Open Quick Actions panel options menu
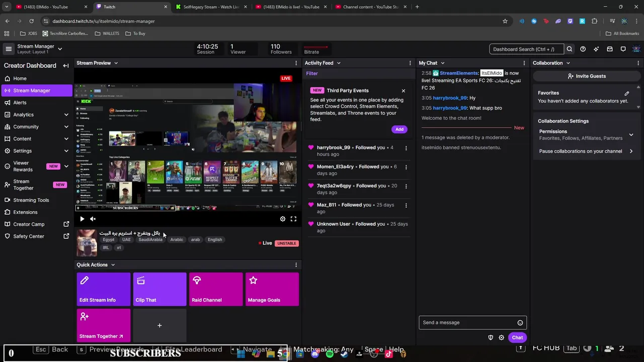 (296, 264)
